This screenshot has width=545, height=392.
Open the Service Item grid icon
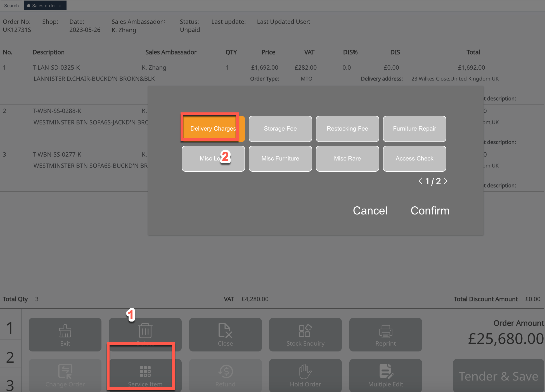pyautogui.click(x=145, y=372)
